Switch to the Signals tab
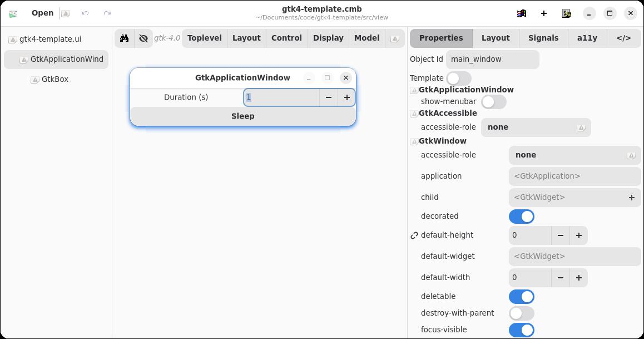This screenshot has width=644, height=339. click(543, 38)
